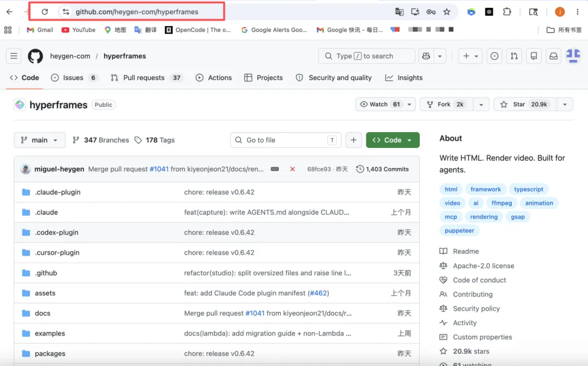Star the hyperframes repository

[525, 104]
